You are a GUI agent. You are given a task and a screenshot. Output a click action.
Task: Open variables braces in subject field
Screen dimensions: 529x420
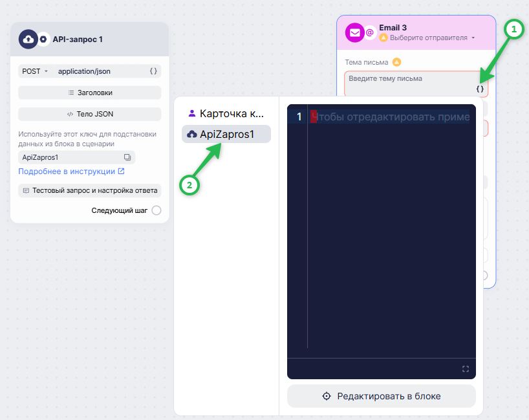coord(480,89)
